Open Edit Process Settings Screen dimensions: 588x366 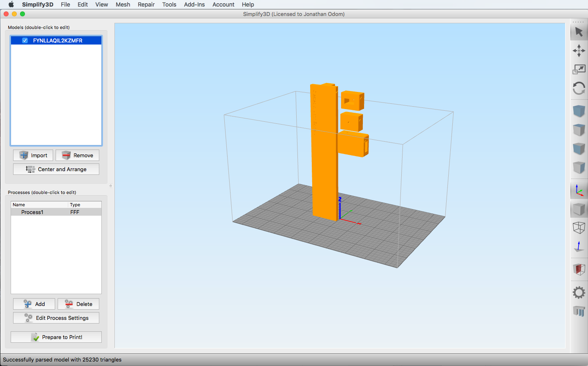[x=56, y=318]
